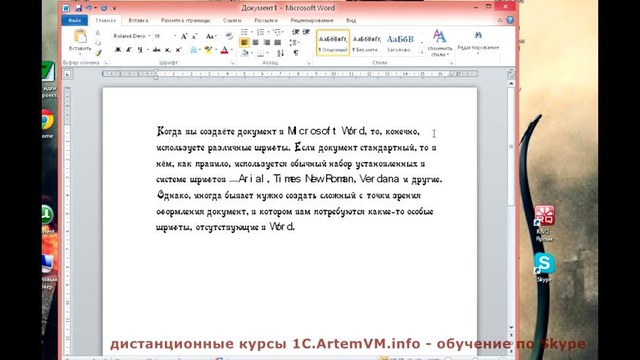Image resolution: width=640 pixels, height=360 pixels.
Task: Toggle underline formatting (Ч)
Action: point(140,50)
